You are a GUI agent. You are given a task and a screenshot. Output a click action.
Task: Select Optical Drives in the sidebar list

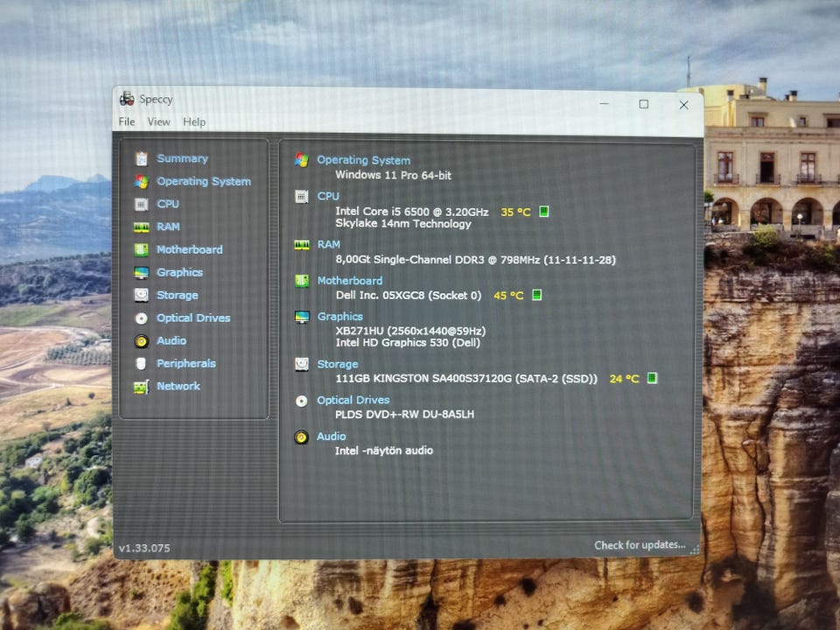click(193, 318)
